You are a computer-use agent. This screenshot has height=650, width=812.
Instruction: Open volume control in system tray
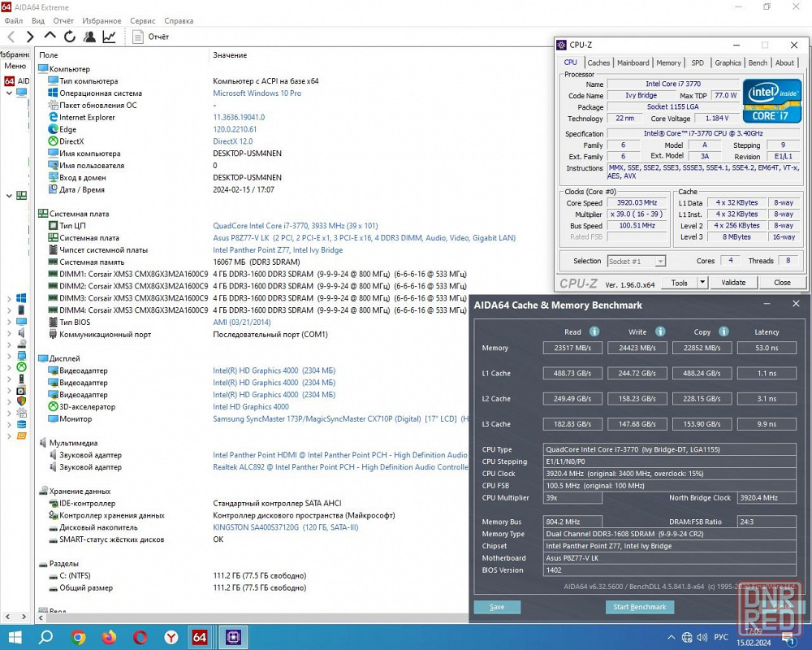click(x=702, y=638)
